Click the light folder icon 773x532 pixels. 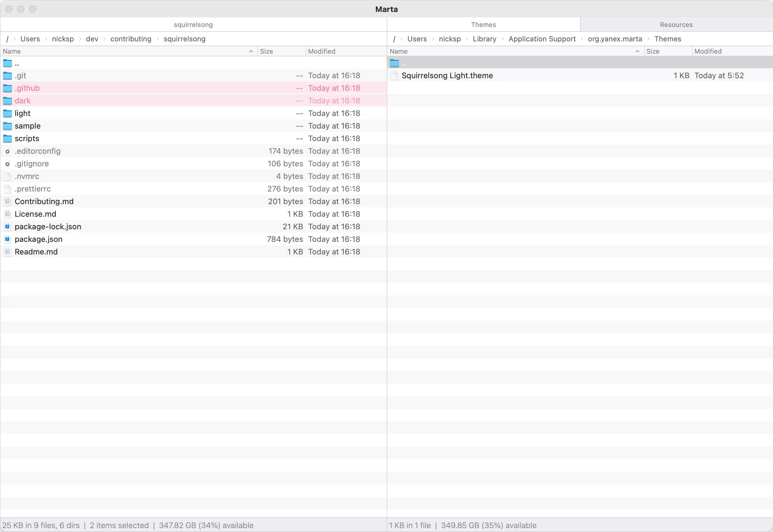[8, 113]
